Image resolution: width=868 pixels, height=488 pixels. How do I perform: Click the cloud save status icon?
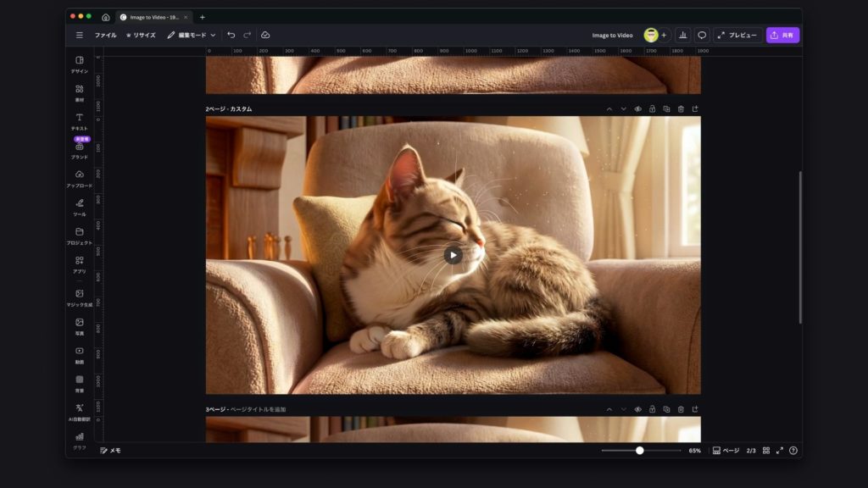click(x=265, y=35)
